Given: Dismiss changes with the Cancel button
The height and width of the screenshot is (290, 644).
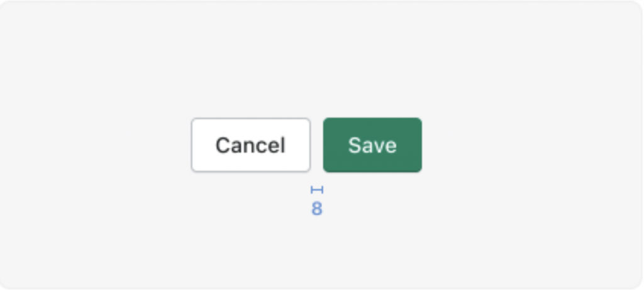Looking at the screenshot, I should click(250, 145).
